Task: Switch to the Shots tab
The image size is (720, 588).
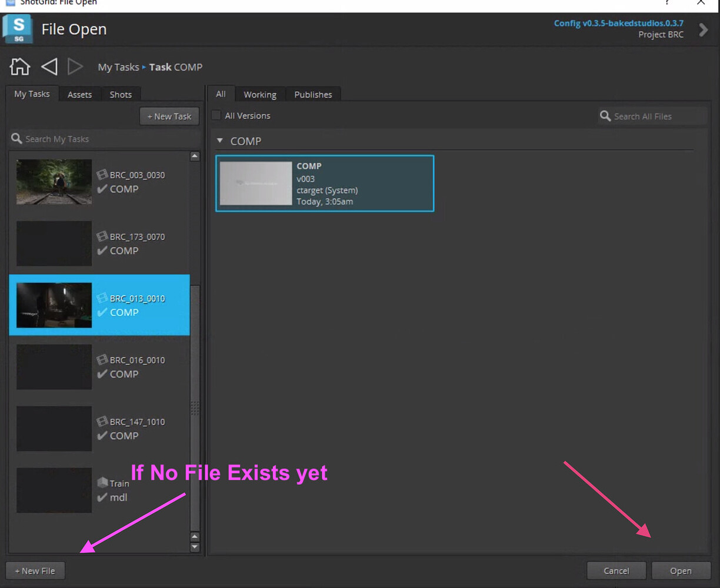Action: click(x=121, y=94)
